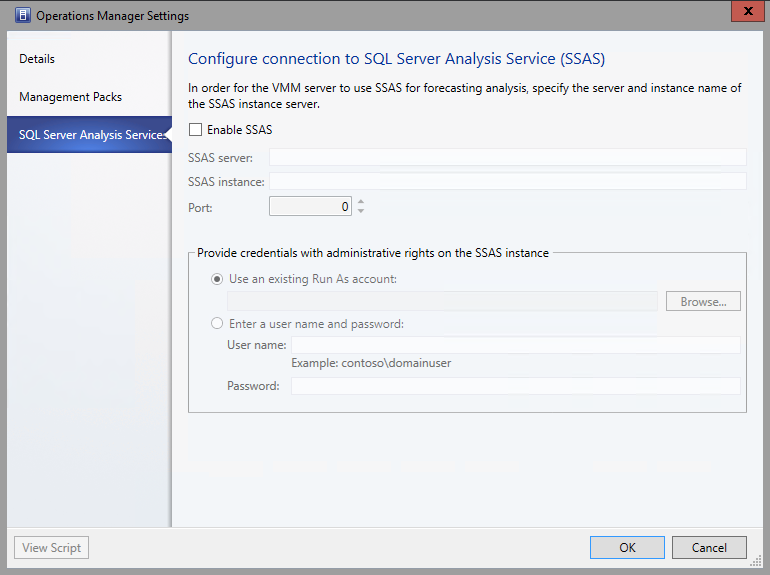Click the Operations Manager Settings title icon
Viewport: 770px width, 575px height.
22,16
